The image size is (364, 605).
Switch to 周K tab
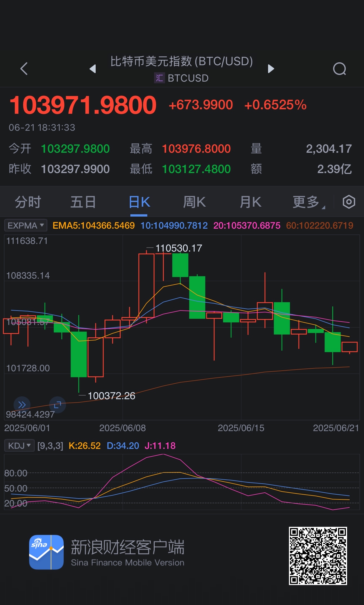[x=194, y=202]
